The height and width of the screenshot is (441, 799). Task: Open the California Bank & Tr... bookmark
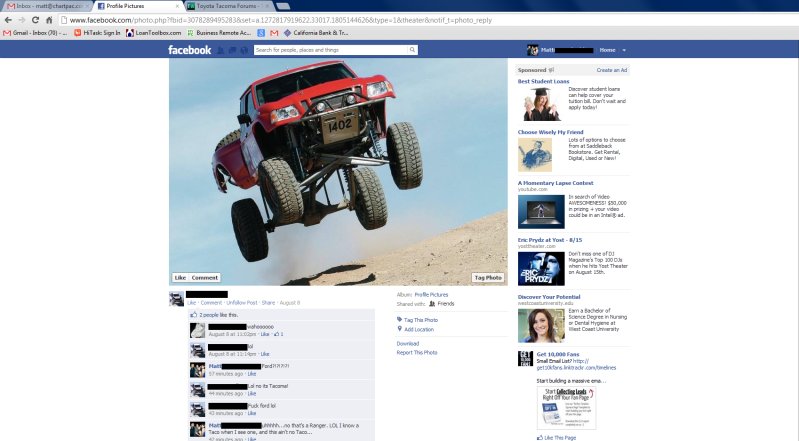click(316, 33)
